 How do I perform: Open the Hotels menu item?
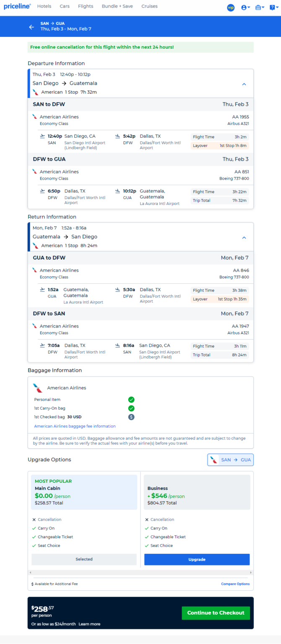44,6
